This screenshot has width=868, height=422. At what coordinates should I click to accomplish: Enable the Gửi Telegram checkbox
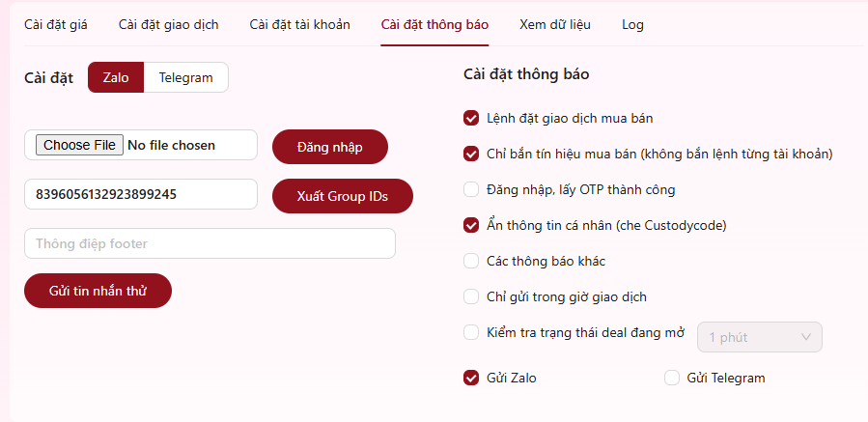(672, 379)
